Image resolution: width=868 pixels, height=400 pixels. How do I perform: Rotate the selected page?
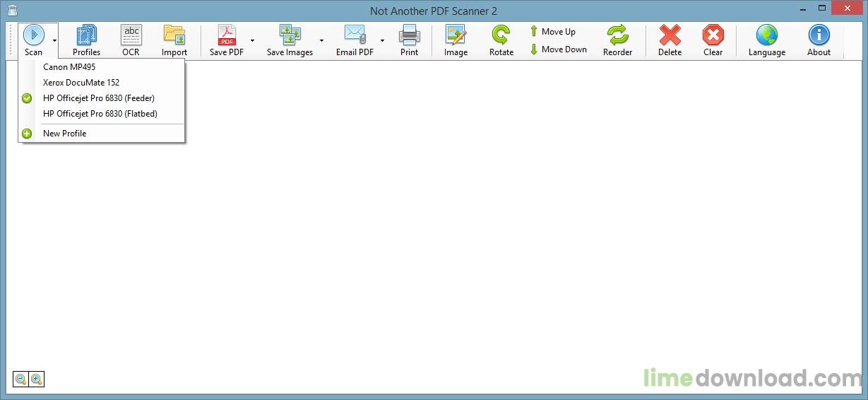pyautogui.click(x=501, y=40)
